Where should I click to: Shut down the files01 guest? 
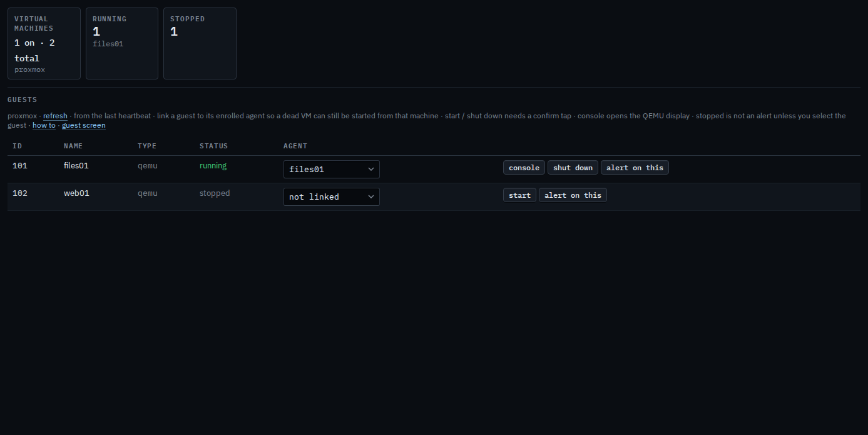[573, 168]
